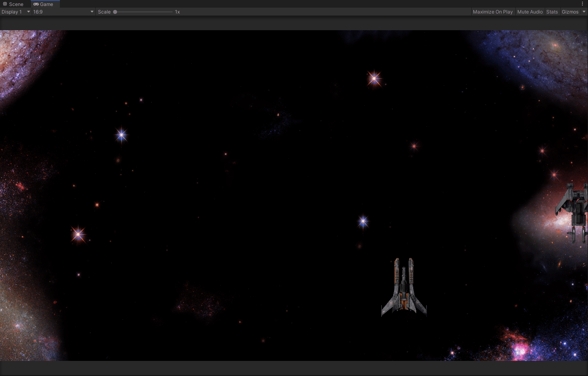This screenshot has width=588, height=376.
Task: Click the player spaceship in game view
Action: (404, 287)
